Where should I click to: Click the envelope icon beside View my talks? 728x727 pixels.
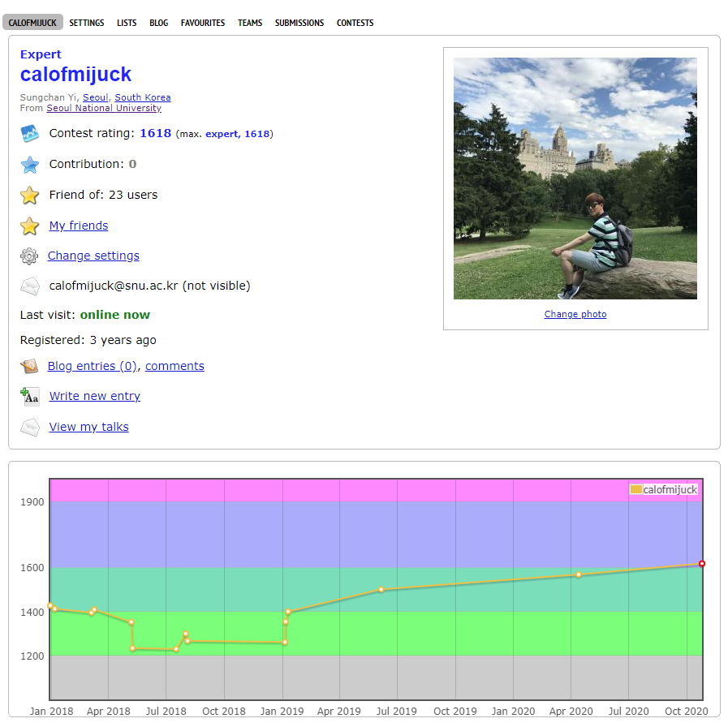[x=30, y=427]
